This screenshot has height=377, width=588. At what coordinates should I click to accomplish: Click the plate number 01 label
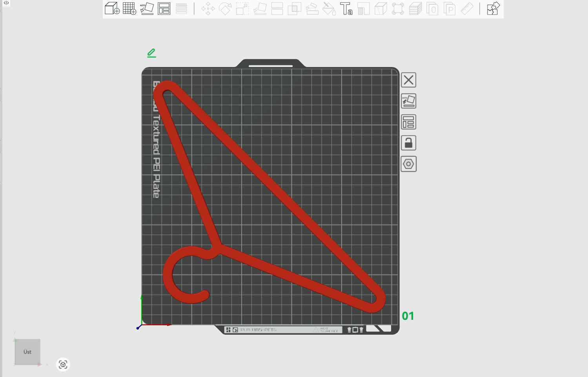click(x=408, y=316)
